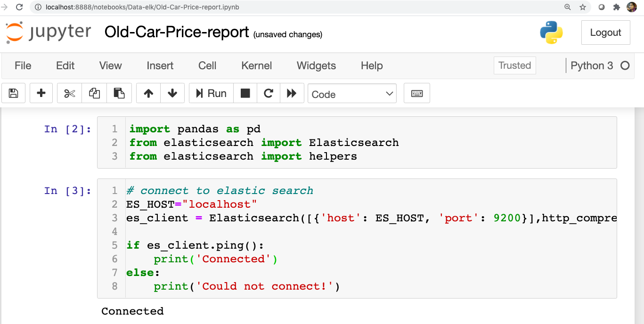The height and width of the screenshot is (324, 644).
Task: Open the Cell menu
Action: pos(207,65)
